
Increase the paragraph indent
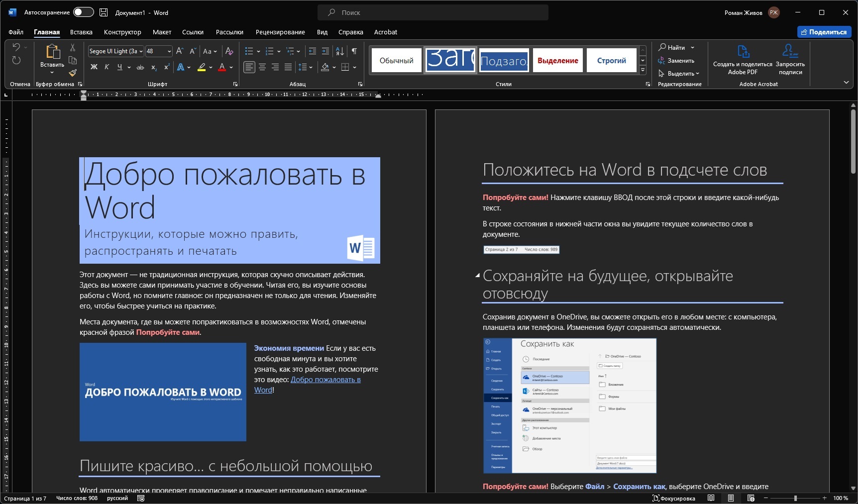tap(325, 51)
